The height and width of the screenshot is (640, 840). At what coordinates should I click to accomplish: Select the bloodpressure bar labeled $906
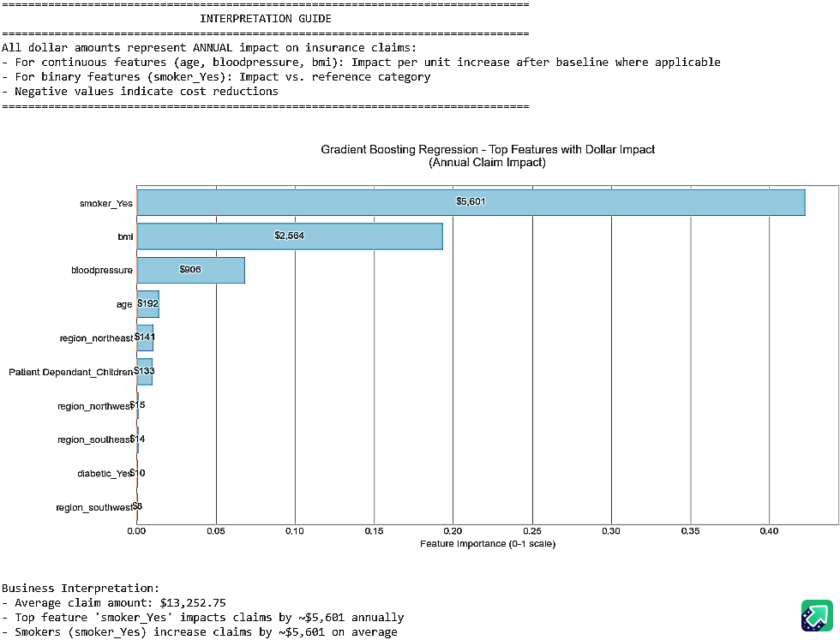[x=189, y=270]
